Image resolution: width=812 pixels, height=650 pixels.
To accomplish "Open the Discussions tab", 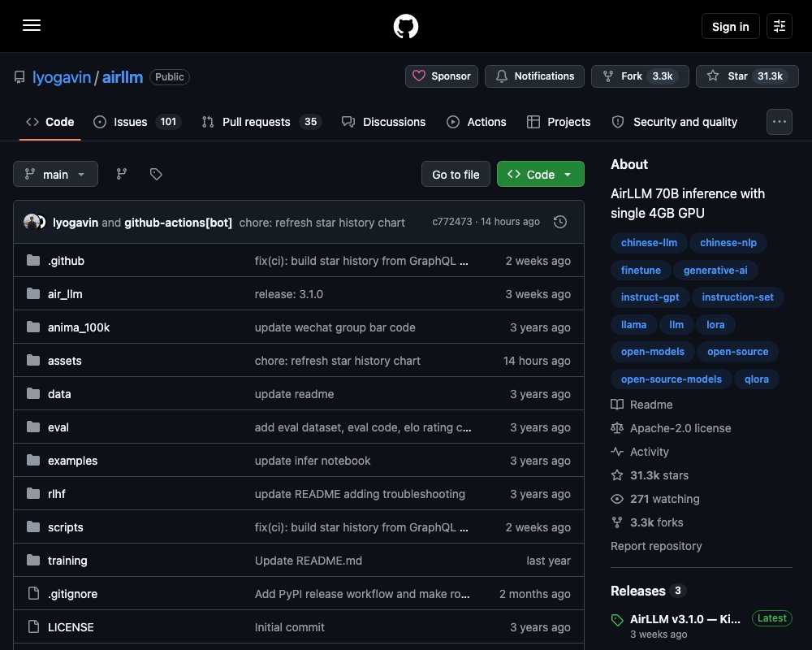I will coord(384,122).
